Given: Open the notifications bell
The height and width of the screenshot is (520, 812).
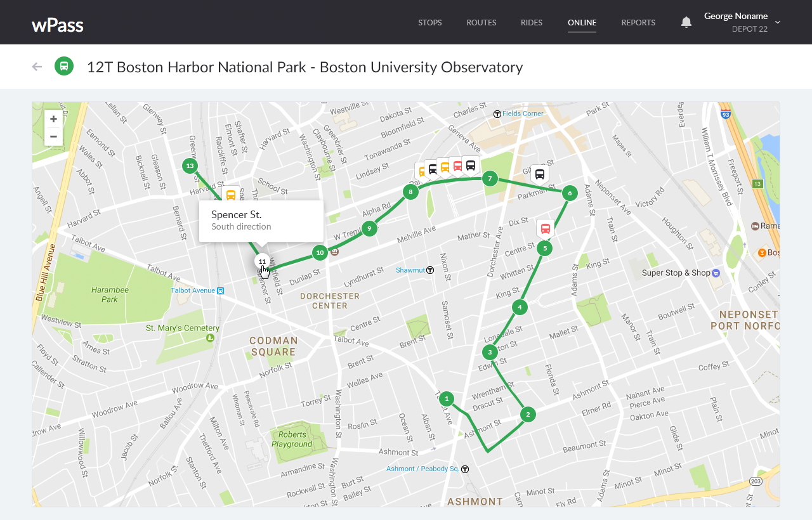Looking at the screenshot, I should point(686,22).
